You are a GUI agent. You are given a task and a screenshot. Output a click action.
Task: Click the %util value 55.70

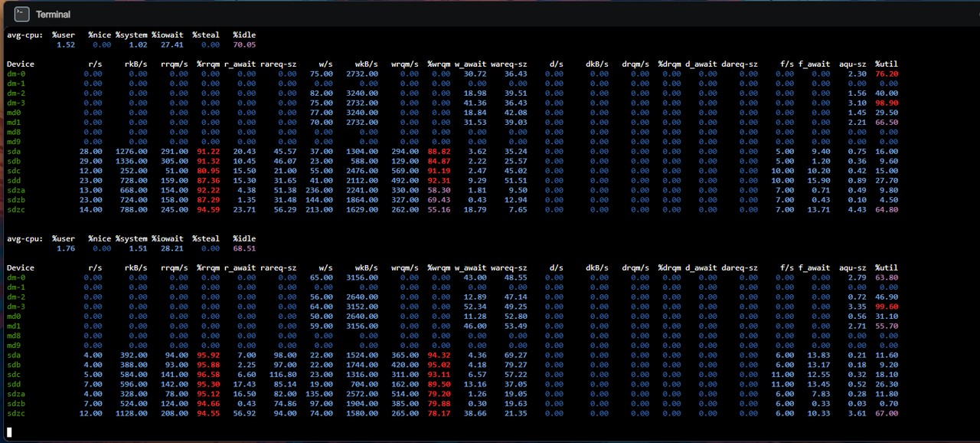tap(887, 326)
